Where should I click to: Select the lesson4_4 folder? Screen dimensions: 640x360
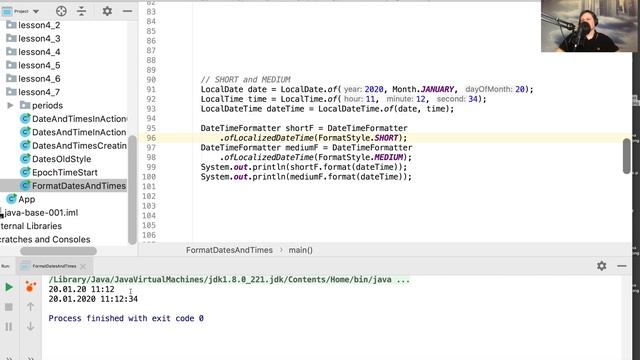coord(33,52)
